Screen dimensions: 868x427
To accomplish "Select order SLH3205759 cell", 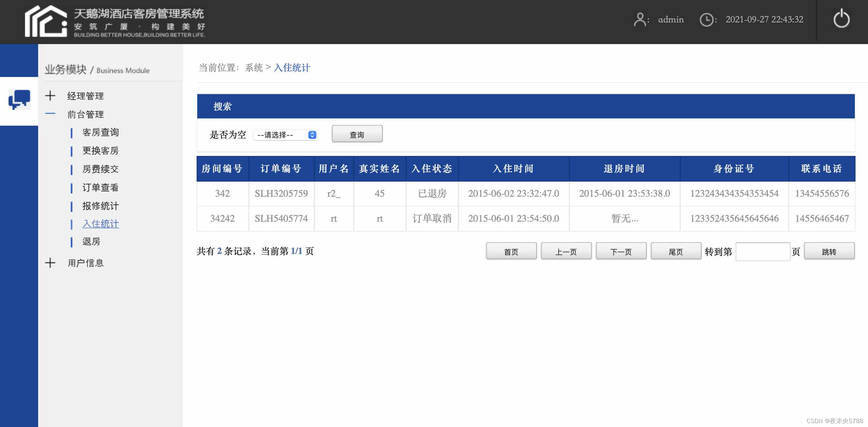I will click(281, 193).
